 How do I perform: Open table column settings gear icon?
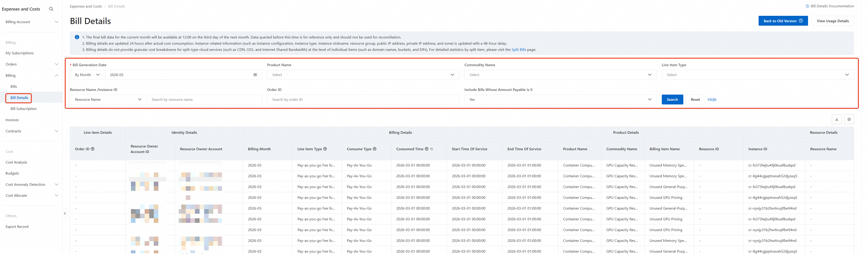pos(849,119)
